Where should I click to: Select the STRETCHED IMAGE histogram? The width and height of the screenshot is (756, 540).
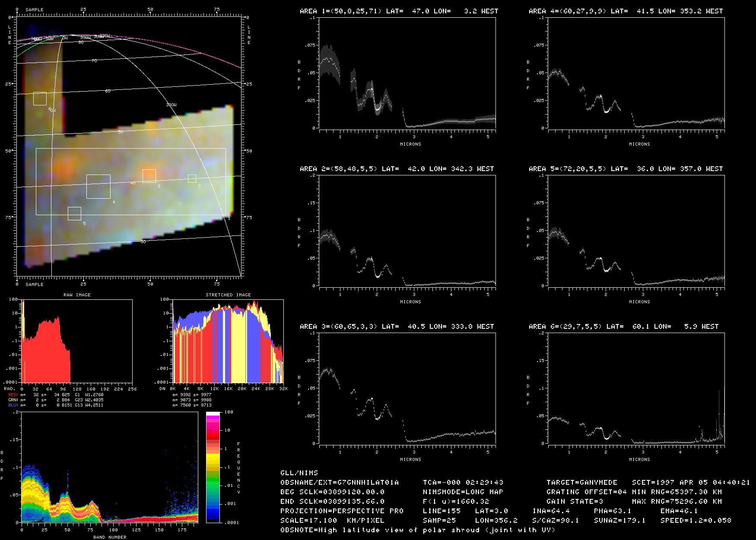coord(228,341)
